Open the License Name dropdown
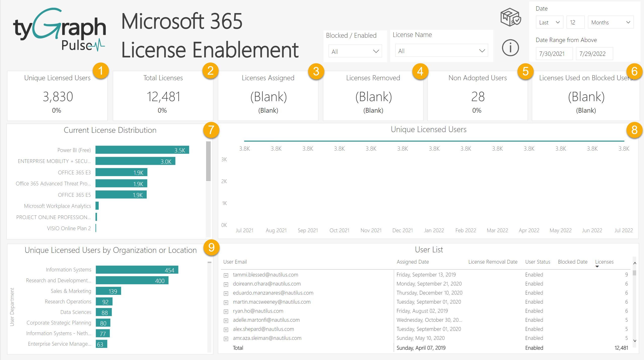 (441, 51)
